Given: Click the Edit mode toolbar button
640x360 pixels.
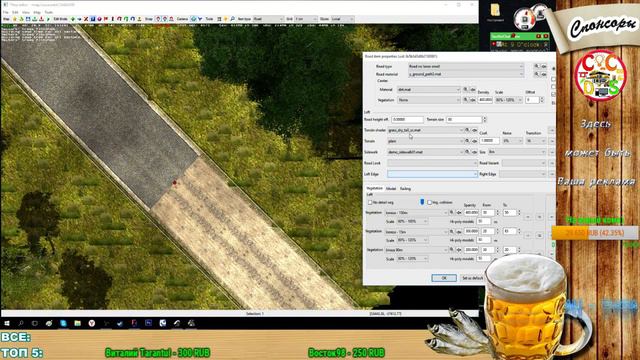Looking at the screenshot, I should pyautogui.click(x=60, y=19).
